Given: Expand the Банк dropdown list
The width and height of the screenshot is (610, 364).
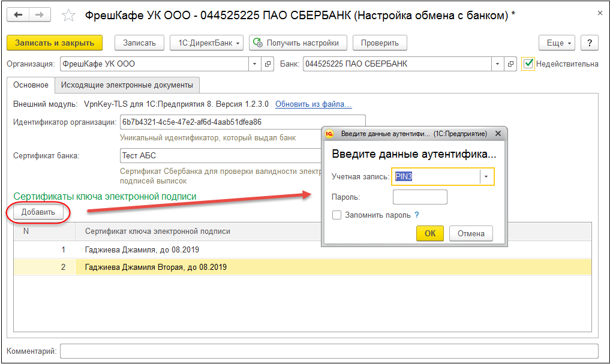Looking at the screenshot, I should click(497, 64).
